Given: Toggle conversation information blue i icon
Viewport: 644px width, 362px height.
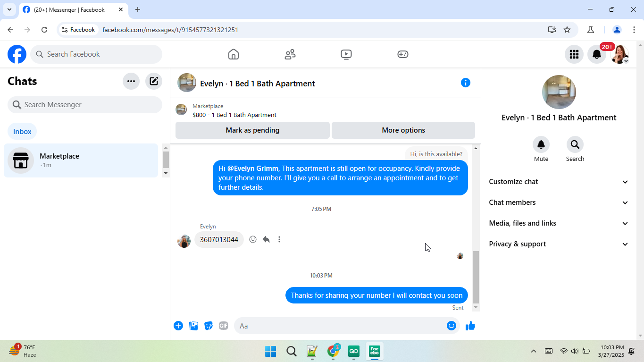Looking at the screenshot, I should point(466,83).
